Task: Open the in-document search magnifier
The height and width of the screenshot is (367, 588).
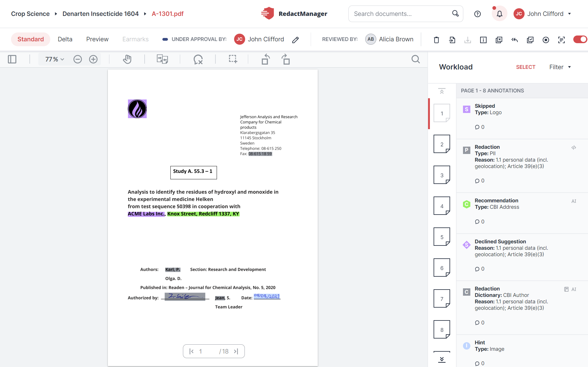Action: coord(415,59)
